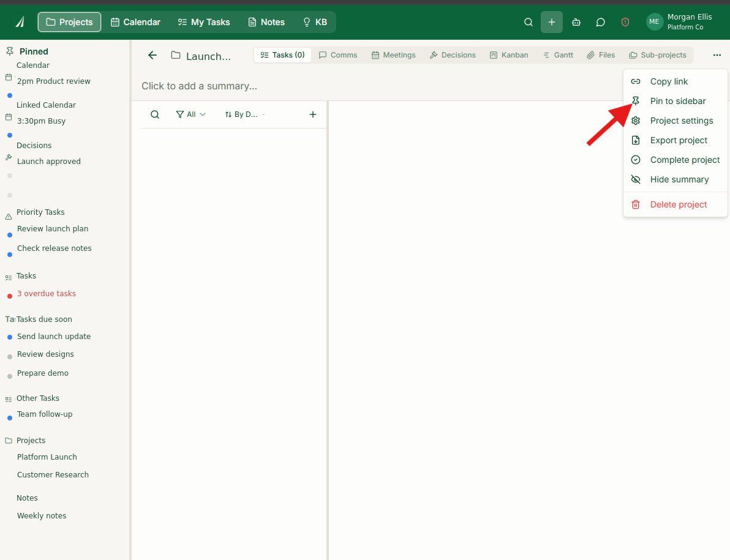Click the gavel icon next to Launch approved

pyautogui.click(x=9, y=157)
